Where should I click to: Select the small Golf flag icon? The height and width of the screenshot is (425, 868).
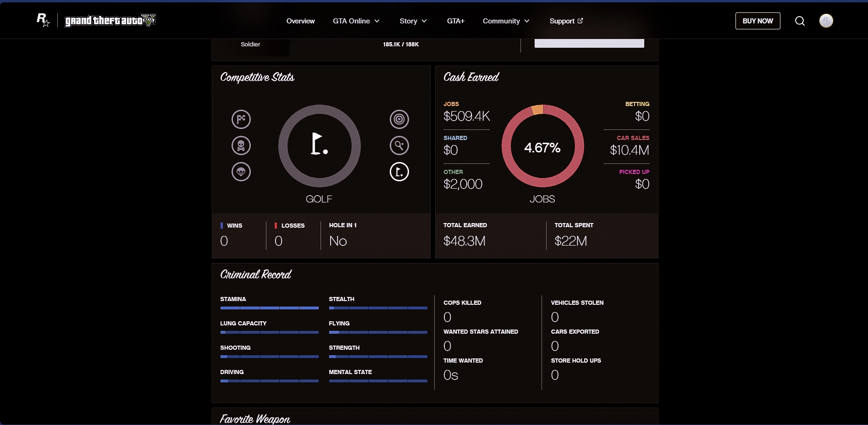pyautogui.click(x=399, y=172)
